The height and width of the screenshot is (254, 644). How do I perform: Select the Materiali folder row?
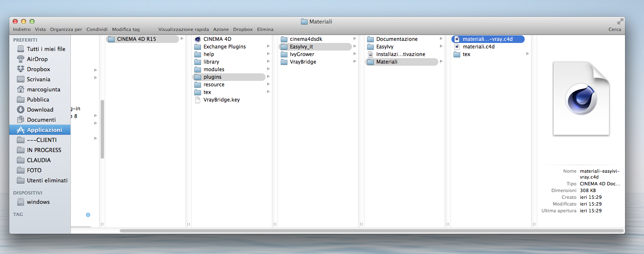point(402,61)
